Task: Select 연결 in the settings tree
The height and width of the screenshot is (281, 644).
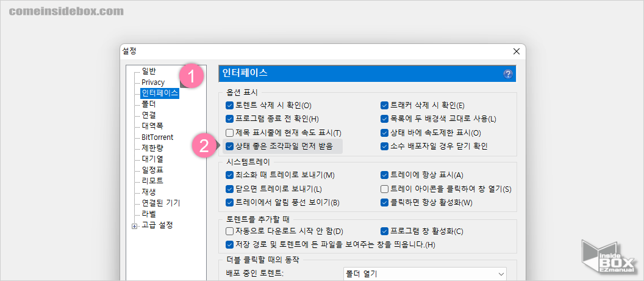Action: pyautogui.click(x=149, y=115)
